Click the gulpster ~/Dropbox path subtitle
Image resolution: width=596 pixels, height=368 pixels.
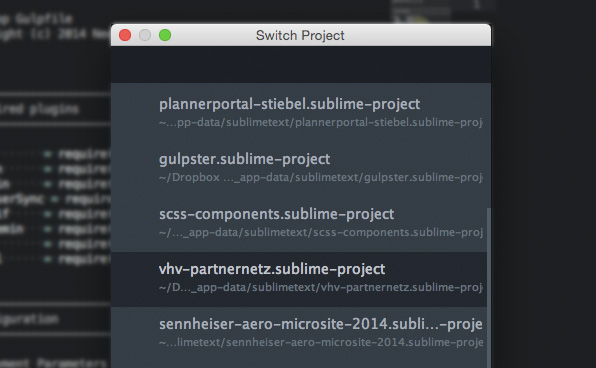(x=321, y=178)
